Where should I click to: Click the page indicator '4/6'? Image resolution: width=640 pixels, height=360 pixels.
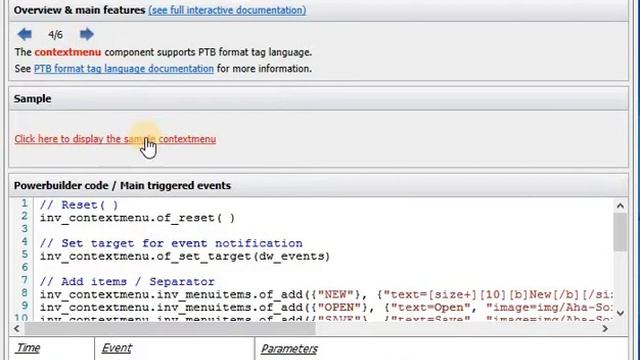[x=56, y=35]
